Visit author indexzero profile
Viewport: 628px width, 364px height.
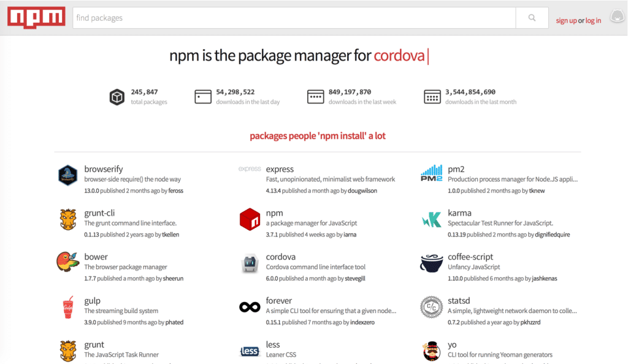pyautogui.click(x=362, y=322)
